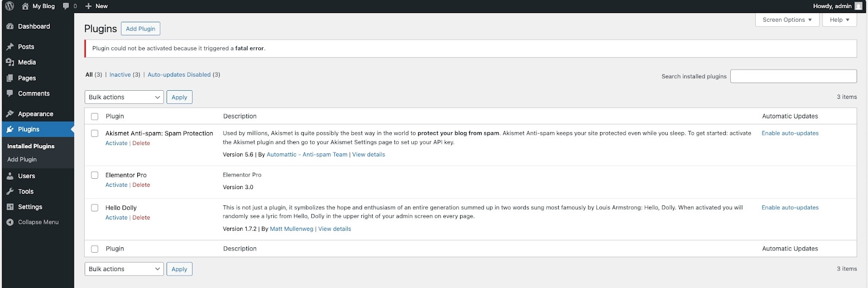Click Add Plugin button beside heading

[x=141, y=29]
